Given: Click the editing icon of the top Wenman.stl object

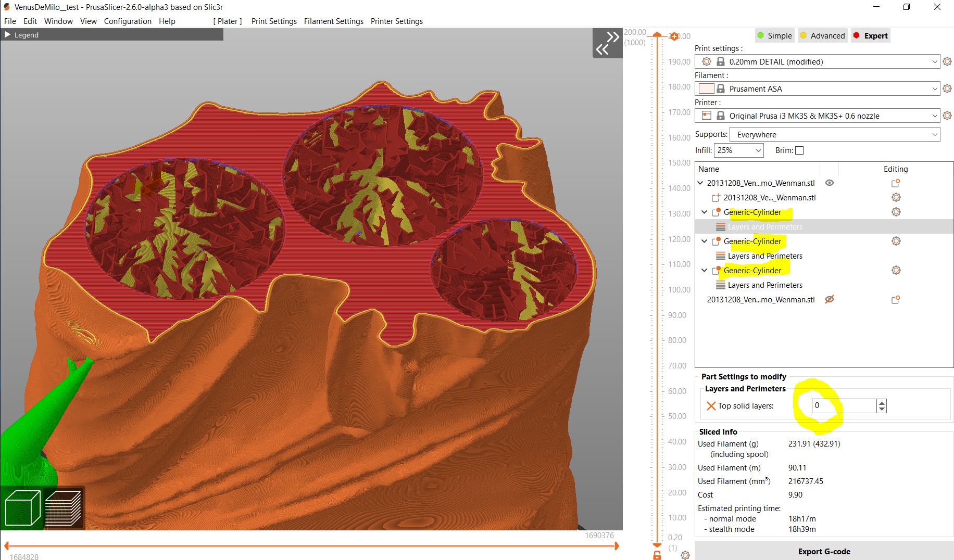Looking at the screenshot, I should [x=896, y=183].
